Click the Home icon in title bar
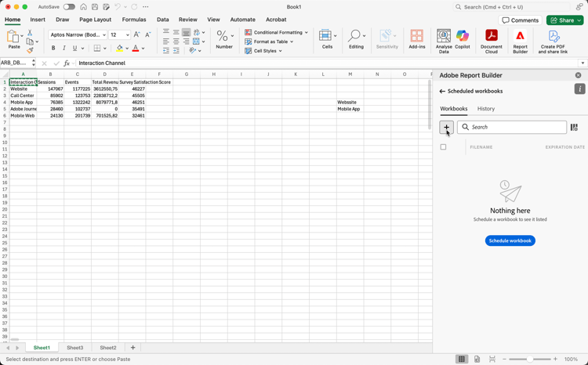The height and width of the screenshot is (365, 588). coord(84,7)
